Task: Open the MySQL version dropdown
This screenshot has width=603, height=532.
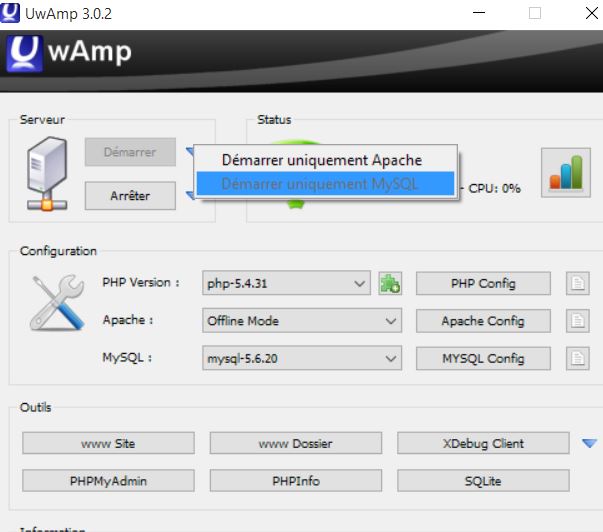Action: (x=302, y=358)
